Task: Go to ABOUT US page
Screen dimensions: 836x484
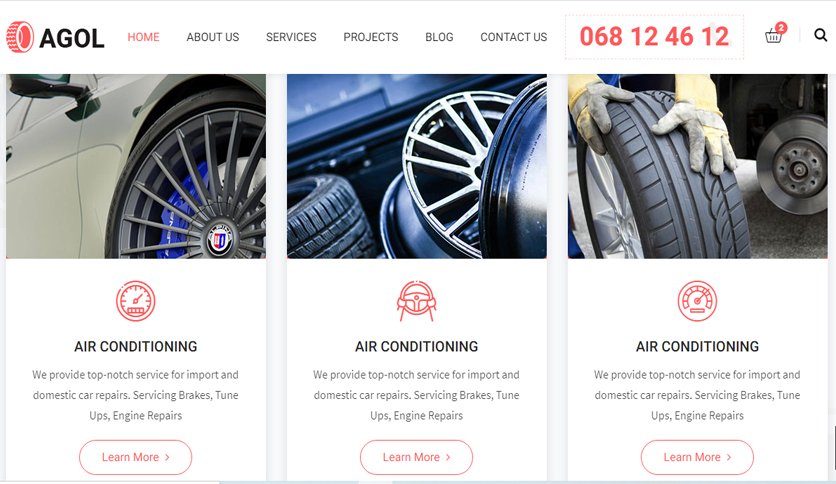Action: click(213, 37)
